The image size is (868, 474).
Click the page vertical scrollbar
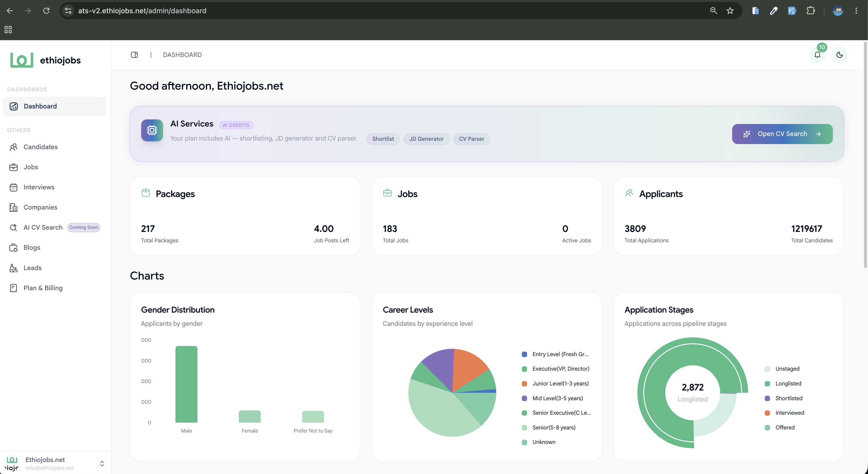point(865,155)
